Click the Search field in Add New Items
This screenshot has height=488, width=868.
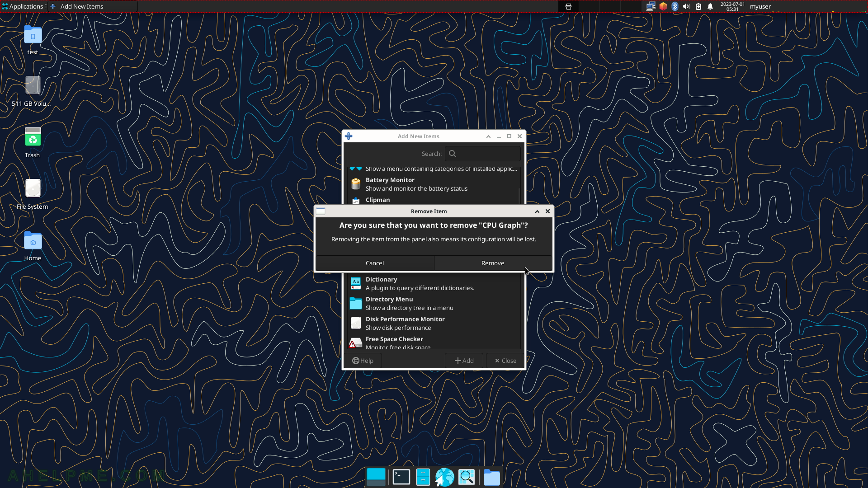482,154
